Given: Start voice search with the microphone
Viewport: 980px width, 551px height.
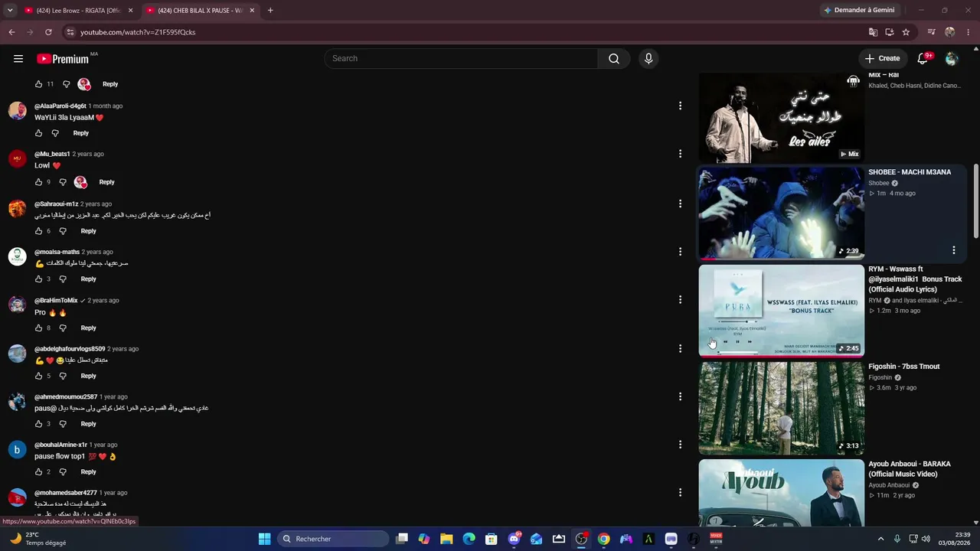Looking at the screenshot, I should [648, 59].
